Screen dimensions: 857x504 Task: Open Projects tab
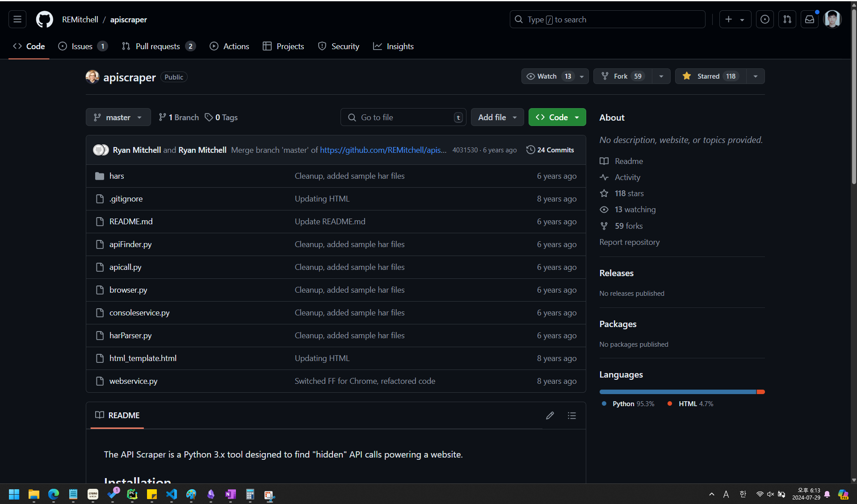coord(283,46)
